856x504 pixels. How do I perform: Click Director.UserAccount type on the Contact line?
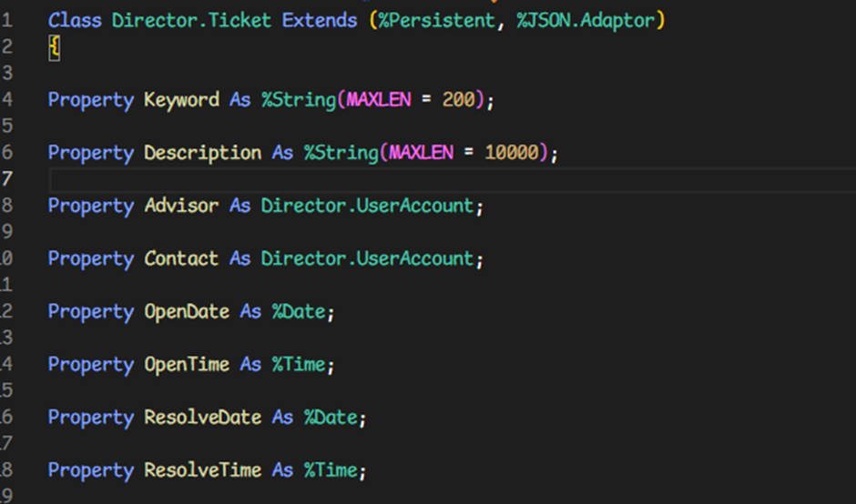(x=367, y=258)
